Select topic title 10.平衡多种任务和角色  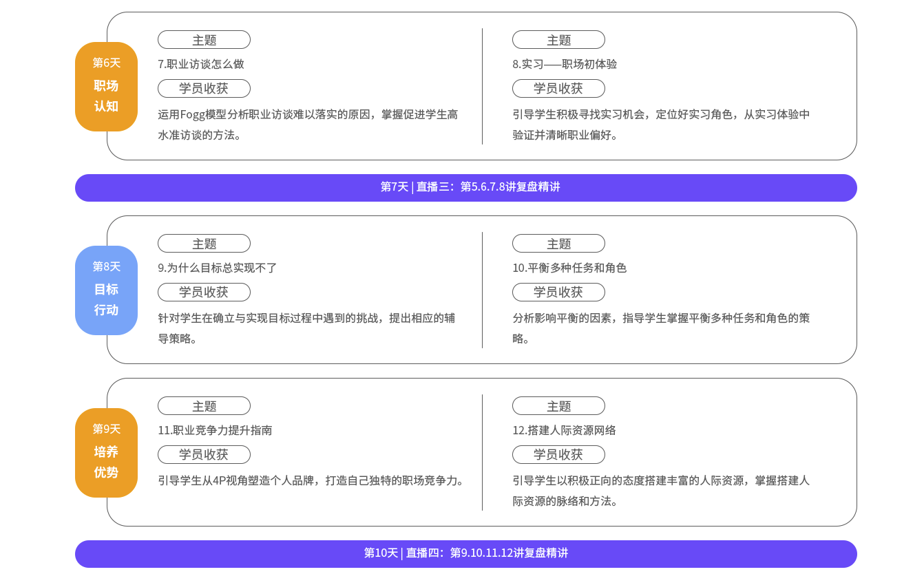tap(569, 268)
